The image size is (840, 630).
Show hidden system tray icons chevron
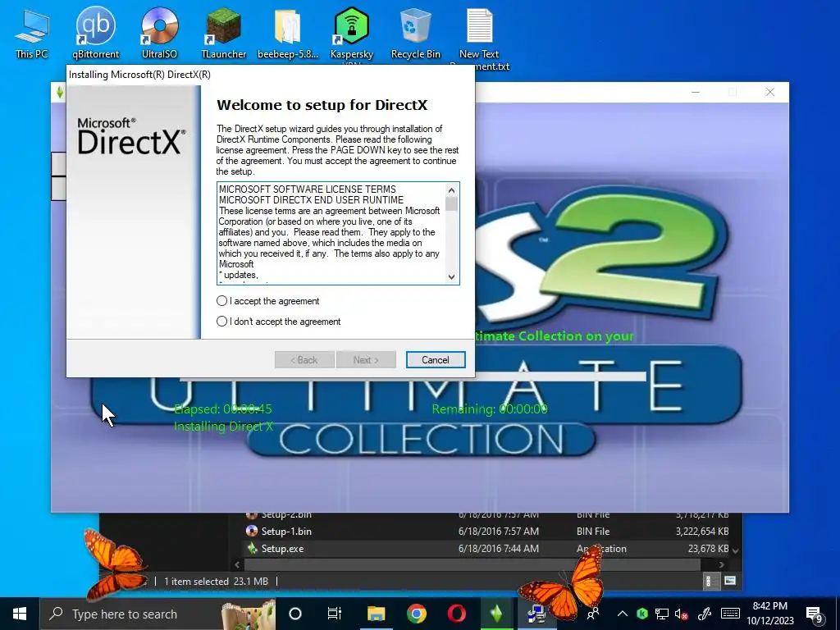[623, 614]
